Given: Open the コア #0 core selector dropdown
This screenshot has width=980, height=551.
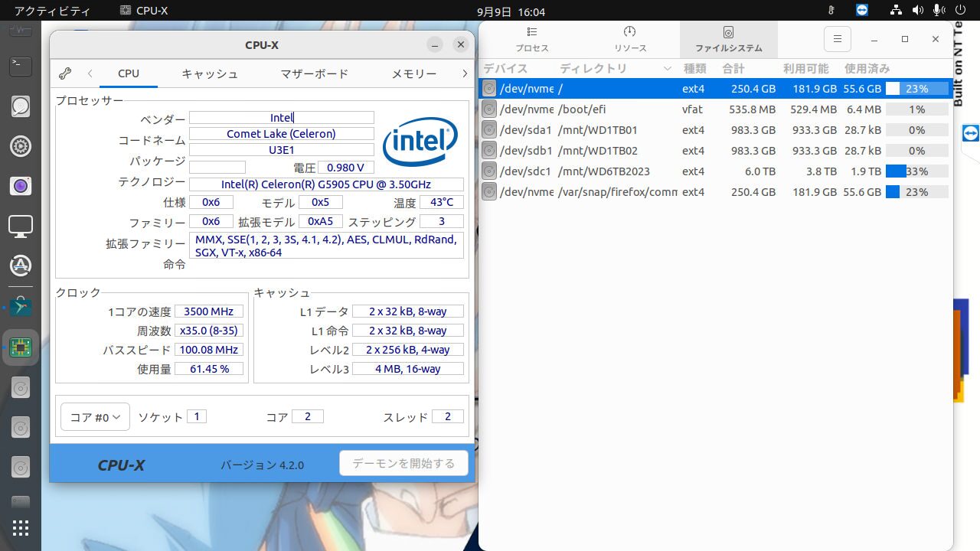Looking at the screenshot, I should [95, 417].
